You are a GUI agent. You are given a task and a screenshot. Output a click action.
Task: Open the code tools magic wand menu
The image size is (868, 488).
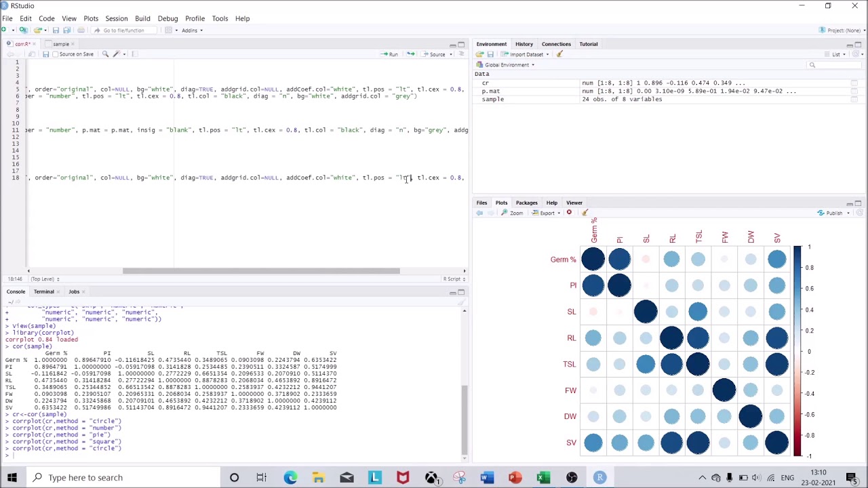click(117, 54)
